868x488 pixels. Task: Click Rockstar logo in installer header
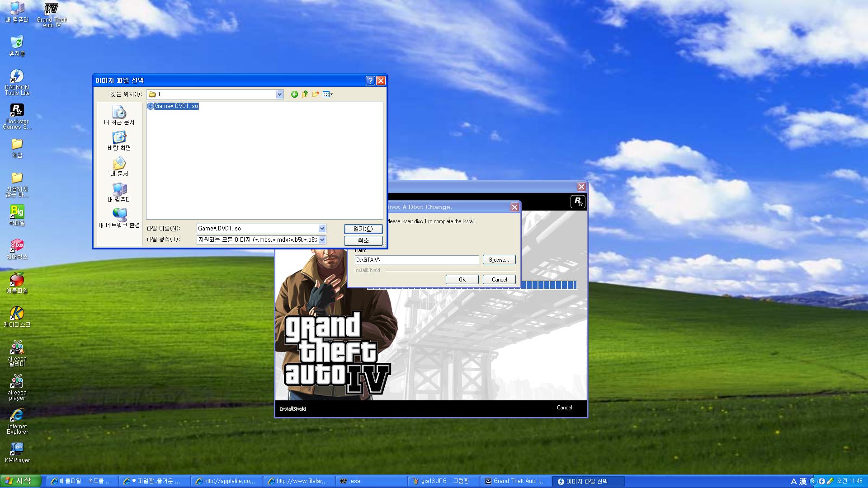pyautogui.click(x=578, y=202)
